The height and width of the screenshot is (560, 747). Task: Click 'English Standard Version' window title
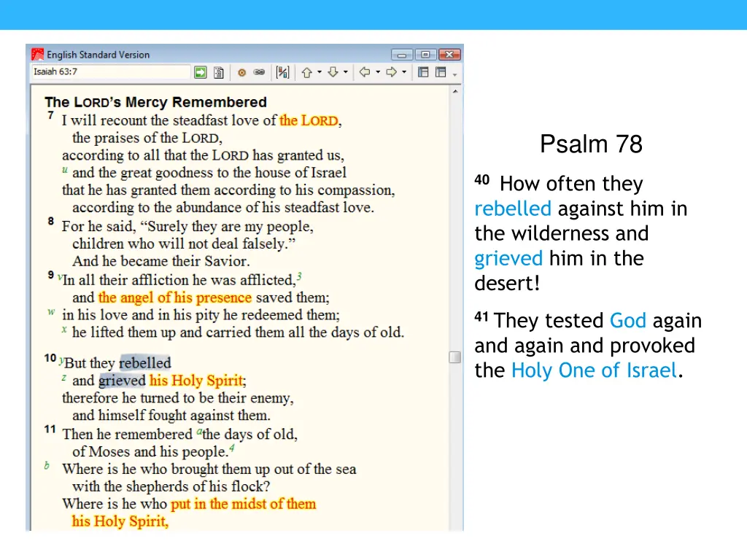98,55
